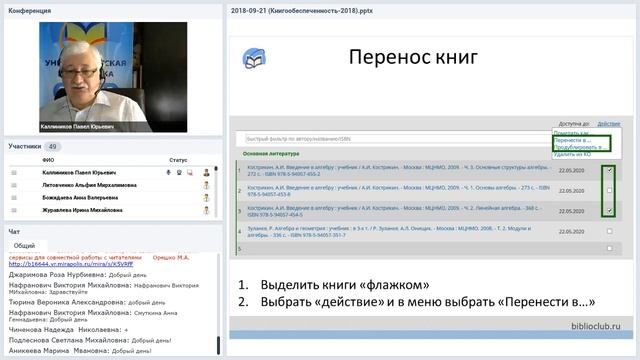Open the Действие dropdown link
Viewport: 640px width, 360px height.
(x=609, y=124)
